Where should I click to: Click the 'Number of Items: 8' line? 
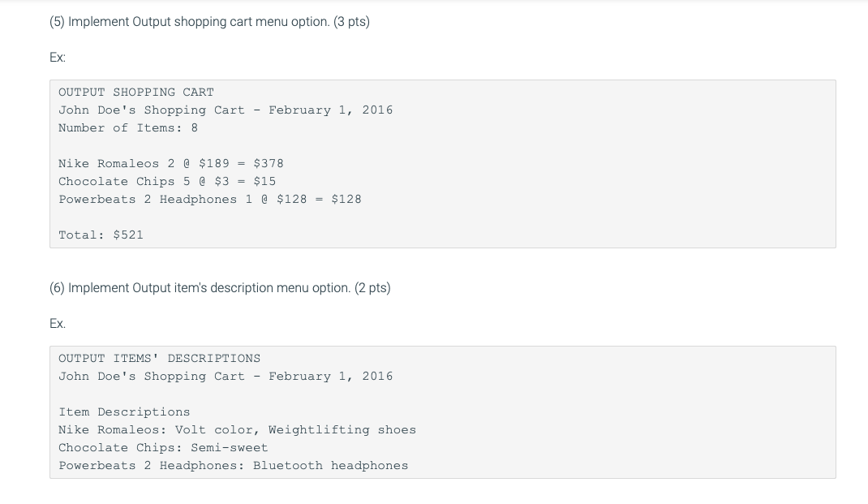click(x=128, y=128)
